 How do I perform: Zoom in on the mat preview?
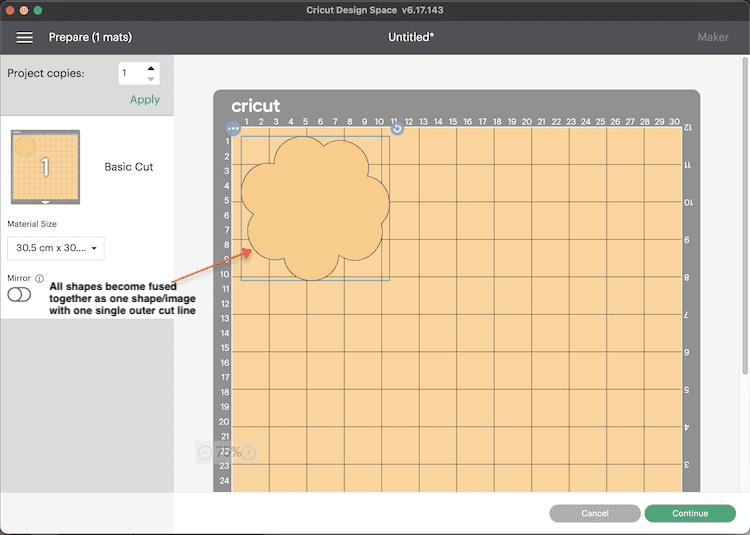click(x=249, y=452)
